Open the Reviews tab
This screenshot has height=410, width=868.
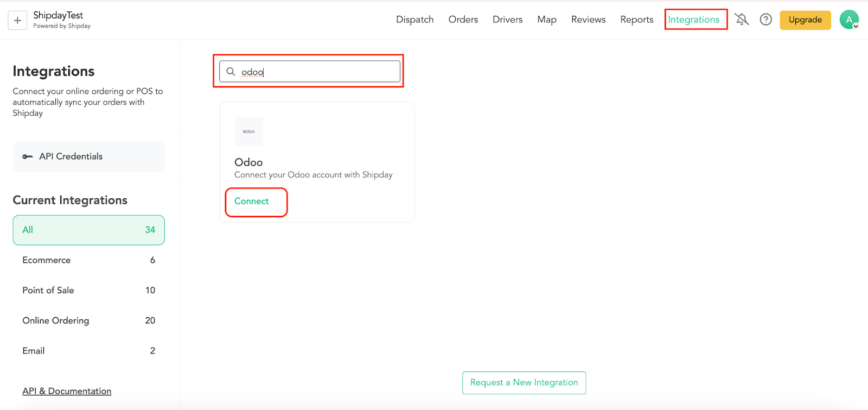588,20
